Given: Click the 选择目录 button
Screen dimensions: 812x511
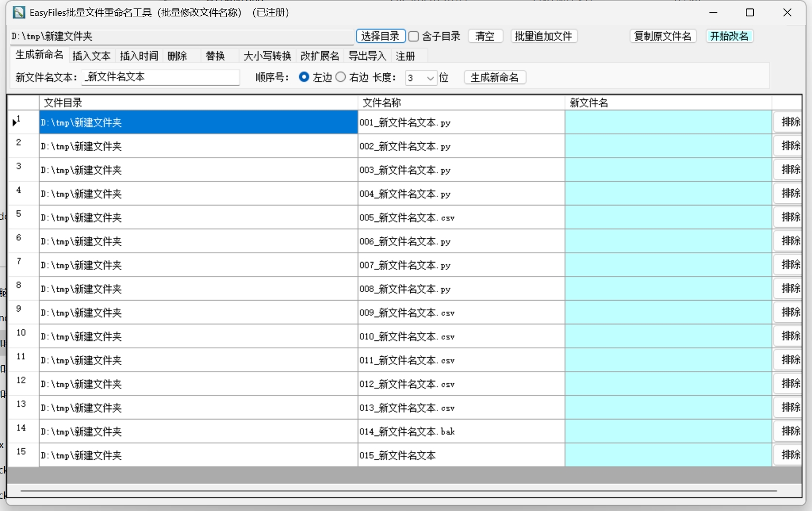Looking at the screenshot, I should [381, 36].
